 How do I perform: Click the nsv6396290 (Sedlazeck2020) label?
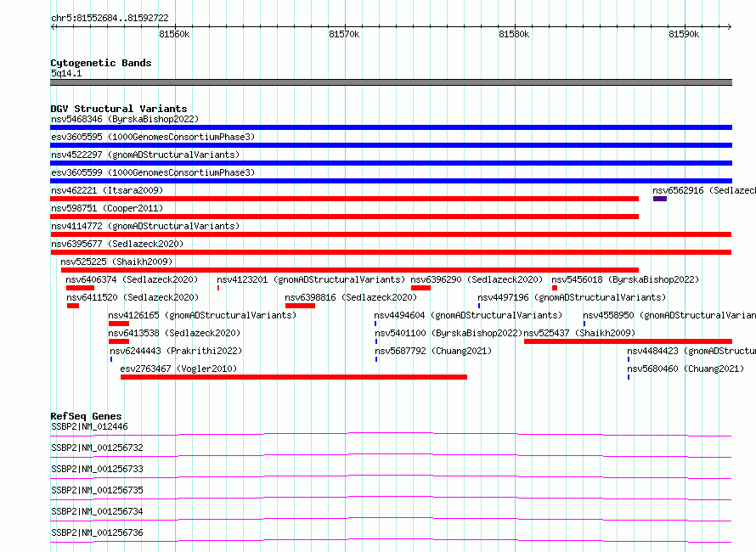coord(477,279)
